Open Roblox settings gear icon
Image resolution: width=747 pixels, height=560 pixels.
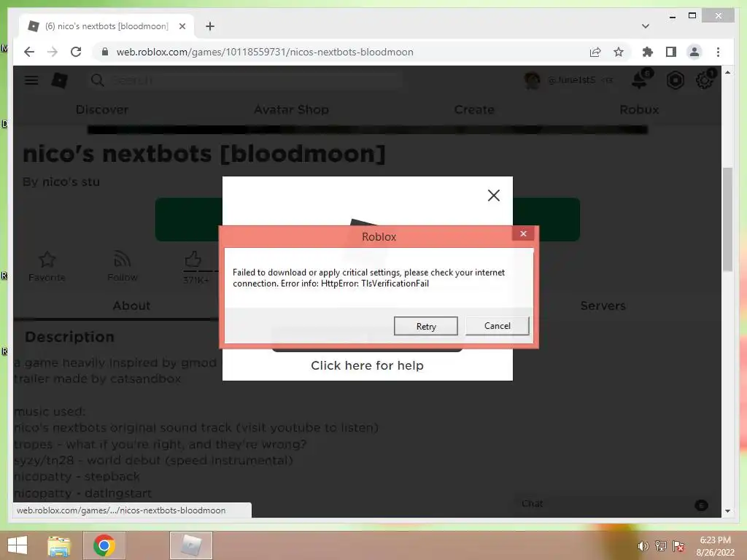705,80
